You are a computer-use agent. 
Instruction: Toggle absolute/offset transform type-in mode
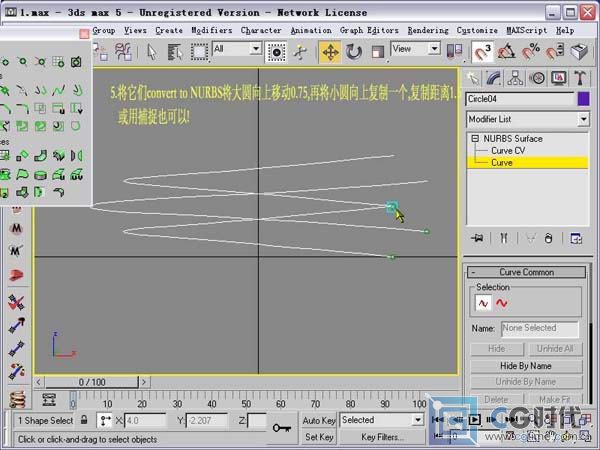tap(104, 421)
